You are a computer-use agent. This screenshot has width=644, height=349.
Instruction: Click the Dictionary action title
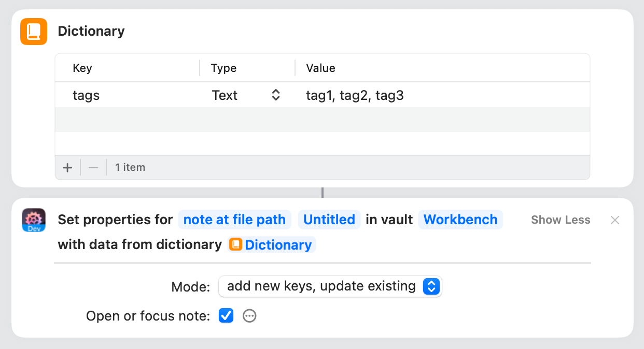coord(91,31)
